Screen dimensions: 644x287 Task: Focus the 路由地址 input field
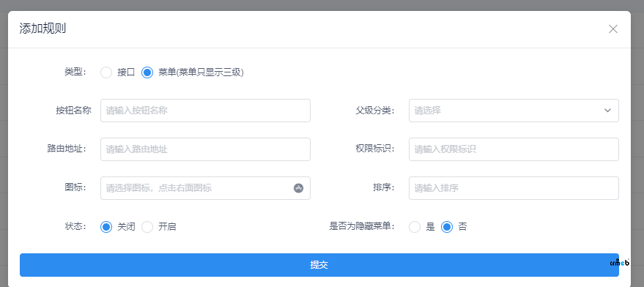coord(205,149)
